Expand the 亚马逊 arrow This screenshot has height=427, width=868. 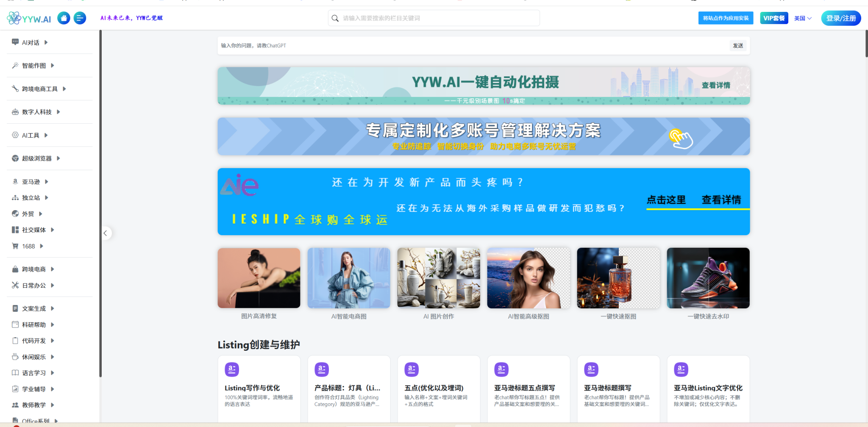[47, 181]
